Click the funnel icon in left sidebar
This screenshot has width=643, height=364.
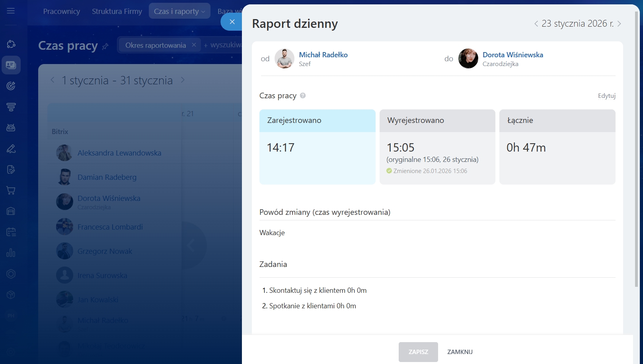[11, 107]
